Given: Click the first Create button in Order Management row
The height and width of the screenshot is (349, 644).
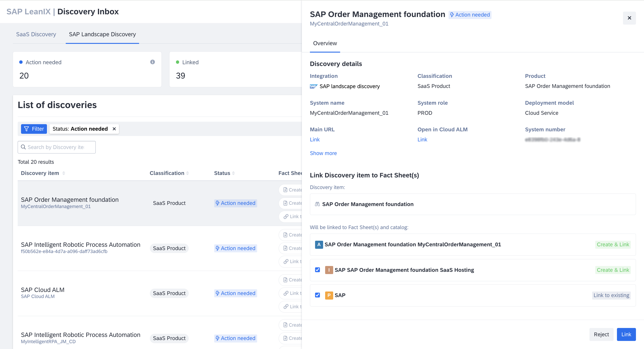Looking at the screenshot, I should click(291, 190).
